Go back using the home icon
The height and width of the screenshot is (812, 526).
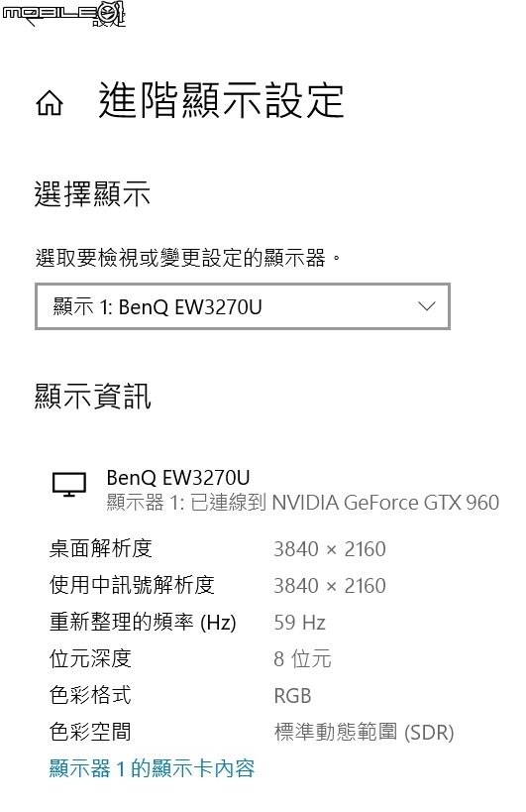[50, 102]
